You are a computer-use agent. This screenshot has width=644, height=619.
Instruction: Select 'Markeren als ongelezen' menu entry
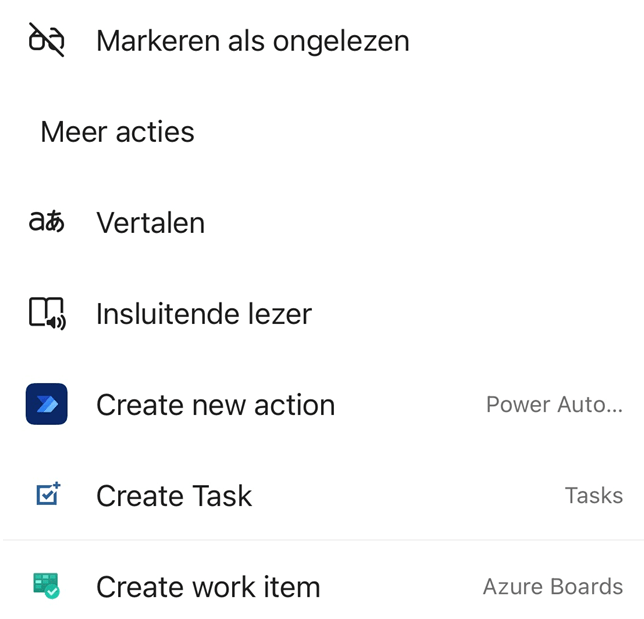pos(252,41)
